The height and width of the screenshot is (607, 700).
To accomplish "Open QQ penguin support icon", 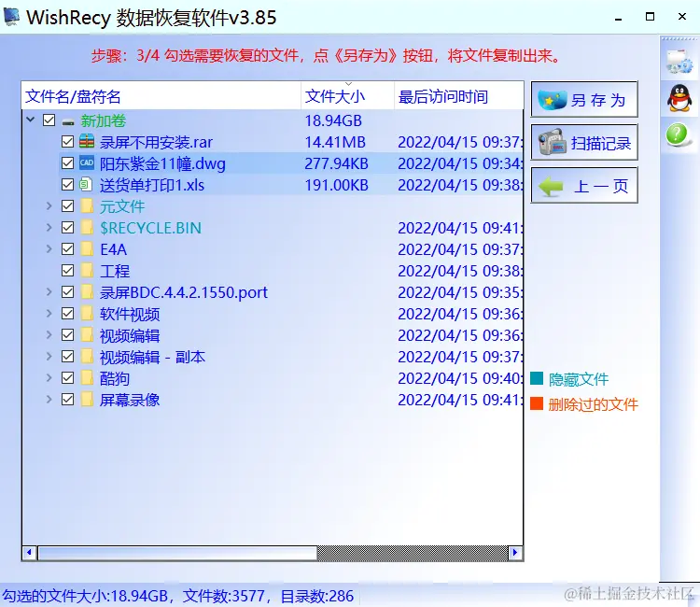I will (679, 98).
